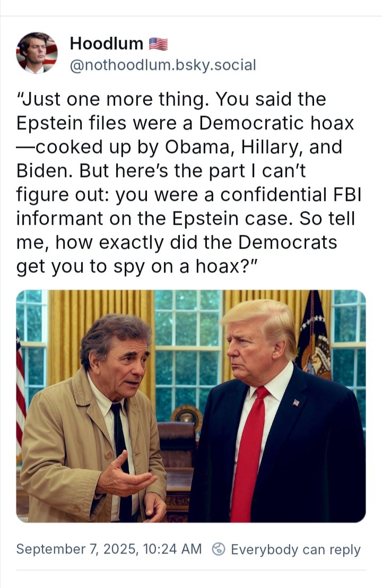
Task: Click the September 7, 2025 timestamp
Action: point(109,549)
